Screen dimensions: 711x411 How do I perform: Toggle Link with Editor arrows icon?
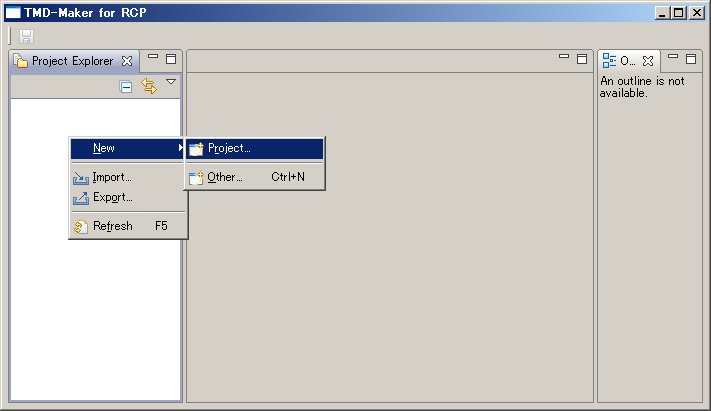(x=149, y=86)
